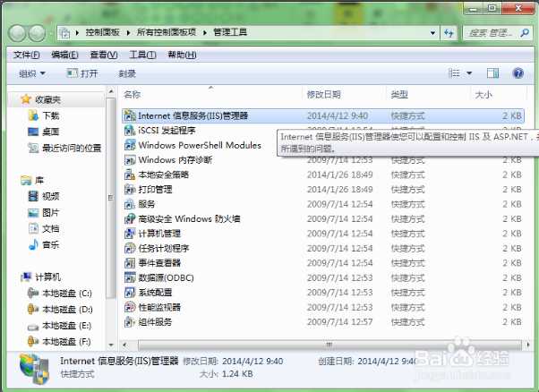539x392 pixels.
Task: Select 本地磁盘 (E:) in sidebar
Action: (66, 326)
